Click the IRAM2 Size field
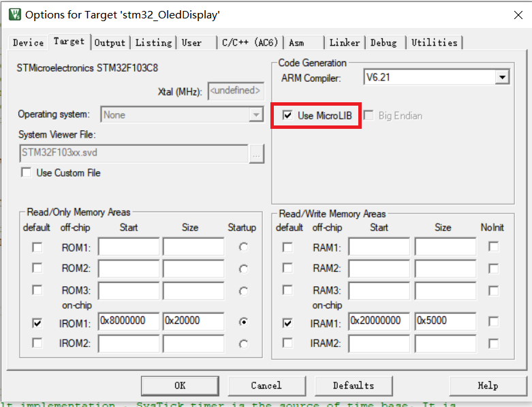The width and height of the screenshot is (532, 407). tap(445, 344)
